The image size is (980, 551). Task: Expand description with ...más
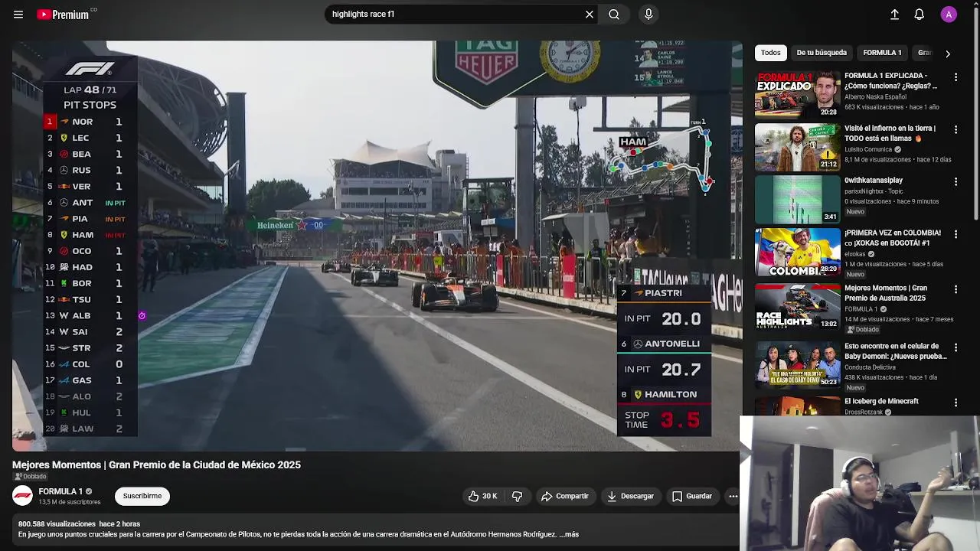coord(570,534)
